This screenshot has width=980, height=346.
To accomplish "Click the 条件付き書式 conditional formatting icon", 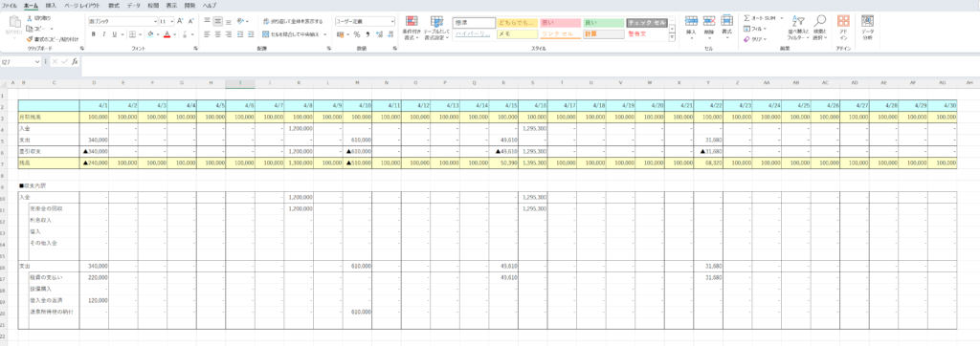I will click(412, 21).
